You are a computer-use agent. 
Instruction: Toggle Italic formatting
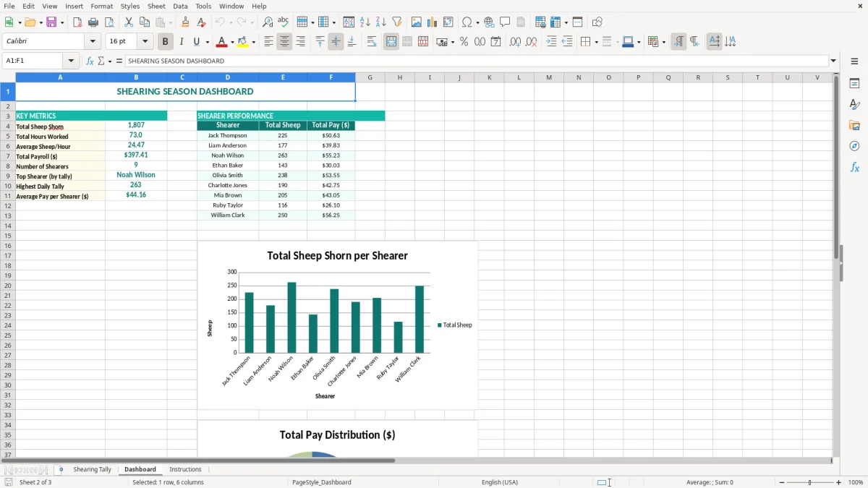pyautogui.click(x=181, y=42)
